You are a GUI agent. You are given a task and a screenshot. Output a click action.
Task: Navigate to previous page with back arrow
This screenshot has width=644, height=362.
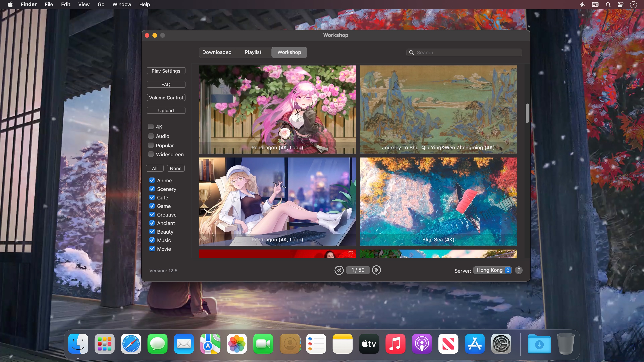point(339,270)
